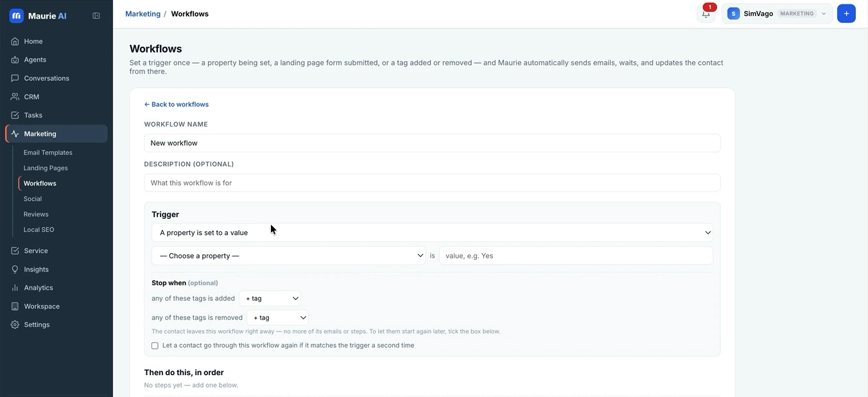Open notifications bell icon
The height and width of the screenshot is (397, 868).
click(706, 13)
